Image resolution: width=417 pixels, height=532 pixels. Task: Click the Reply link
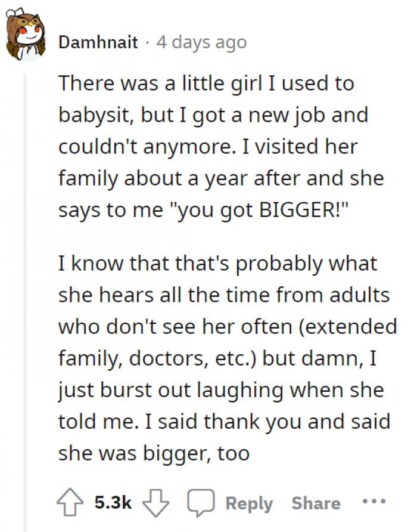[248, 503]
